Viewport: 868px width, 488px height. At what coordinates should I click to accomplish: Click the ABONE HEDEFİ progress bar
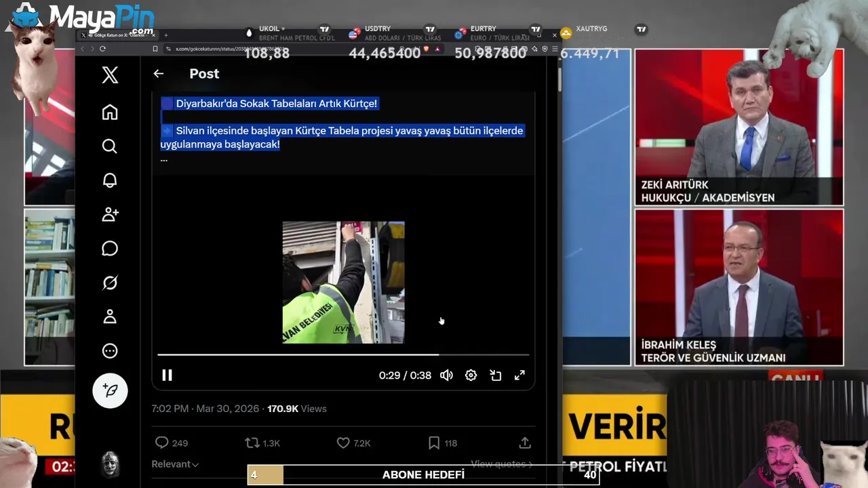423,475
